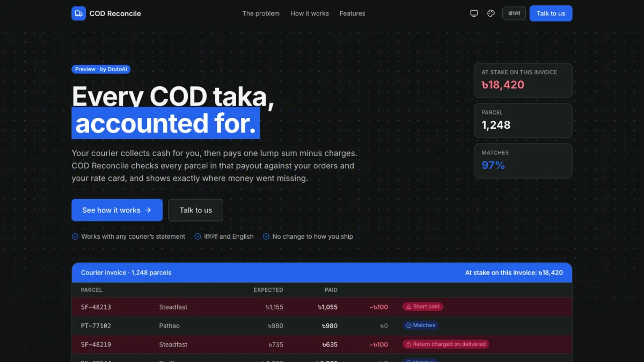Click parcel ID PT-77102

pyautogui.click(x=96, y=326)
